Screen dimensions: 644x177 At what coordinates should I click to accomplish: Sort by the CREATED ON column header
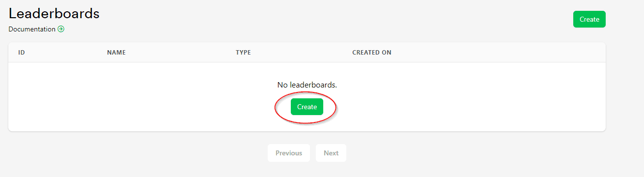(372, 53)
